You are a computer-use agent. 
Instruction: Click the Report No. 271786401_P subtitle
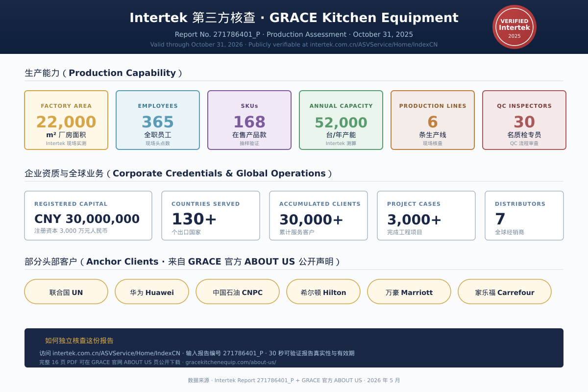[x=294, y=34]
